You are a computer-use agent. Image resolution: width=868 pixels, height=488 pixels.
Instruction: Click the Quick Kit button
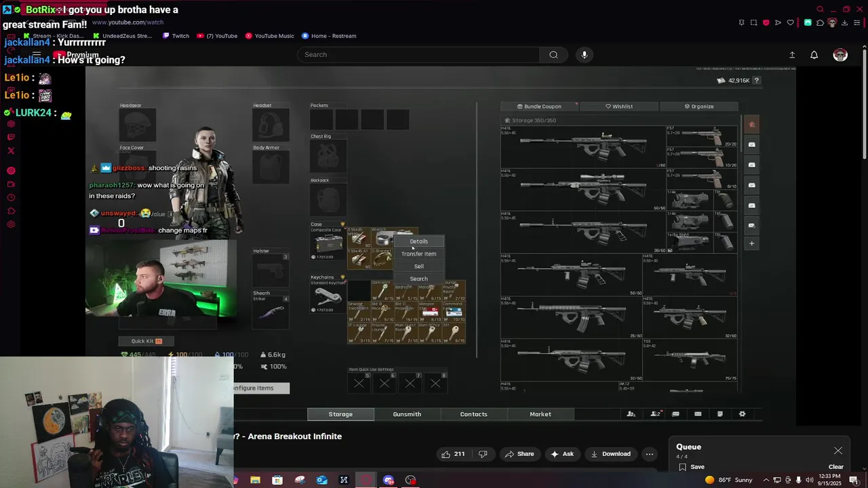[x=147, y=341]
